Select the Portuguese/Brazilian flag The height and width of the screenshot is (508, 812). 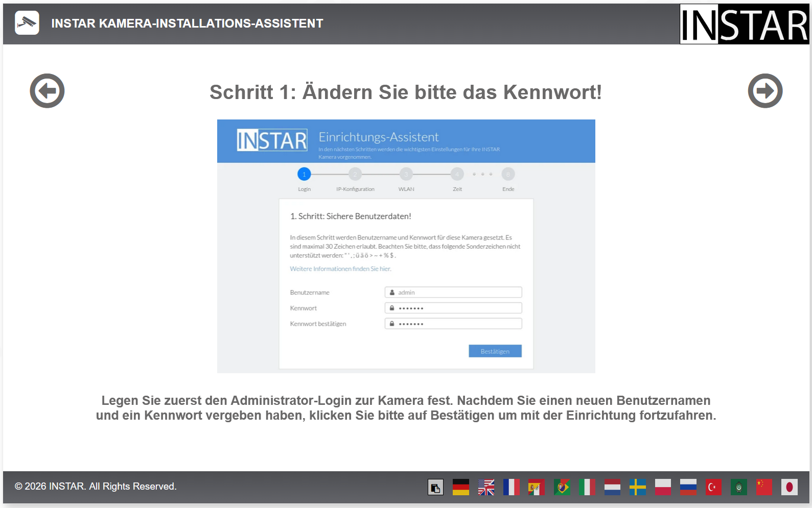[562, 487]
